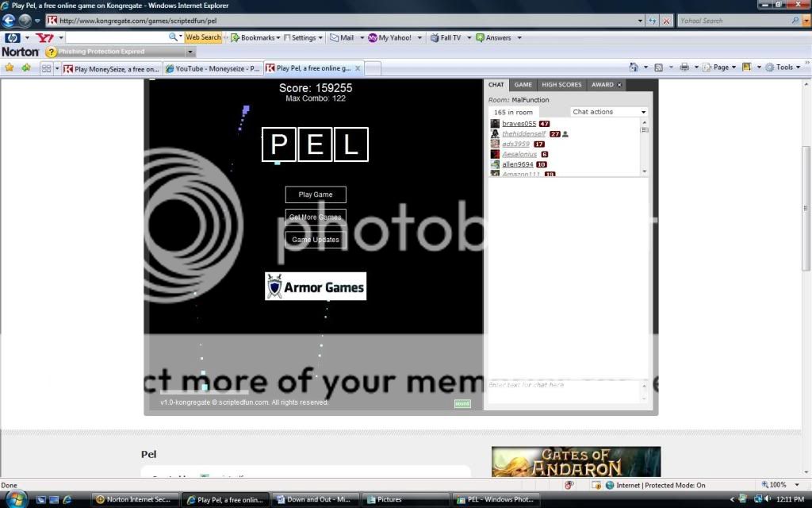Click the Yahoo Y! logo icon

(x=44, y=38)
